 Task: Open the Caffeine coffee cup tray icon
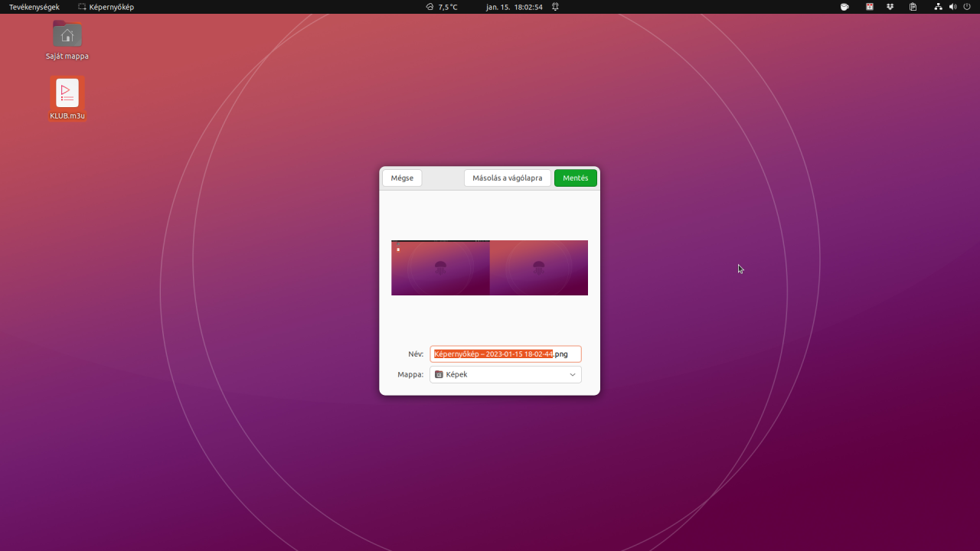[844, 7]
